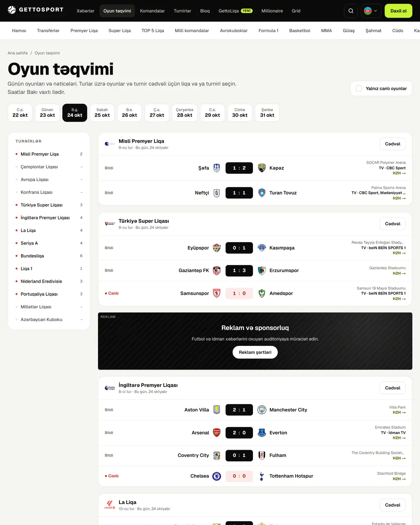Toggle the Yalnız canlı oyunlar checkbox
The width and height of the screenshot is (420, 525).
click(359, 89)
